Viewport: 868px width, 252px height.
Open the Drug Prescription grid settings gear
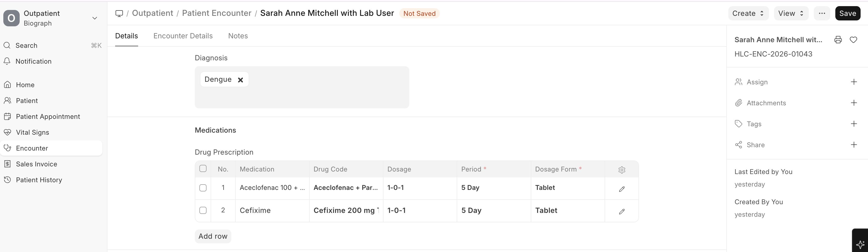coord(622,170)
